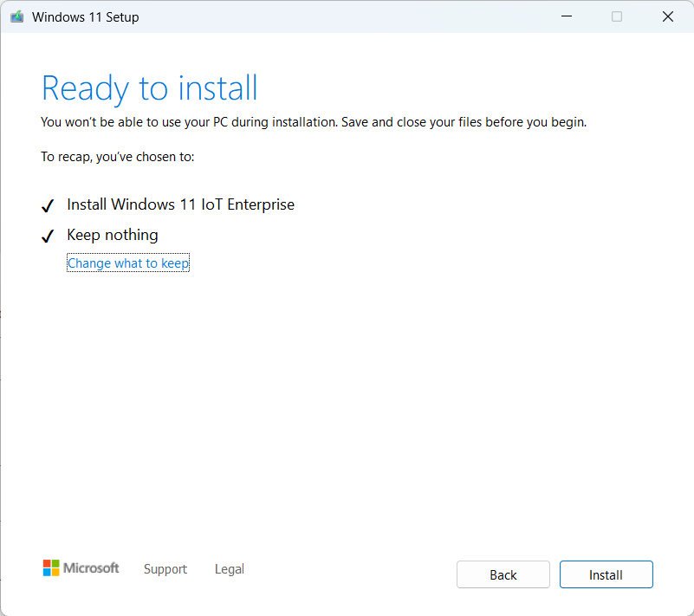Click the red marker on the left window edge

[x=3, y=314]
